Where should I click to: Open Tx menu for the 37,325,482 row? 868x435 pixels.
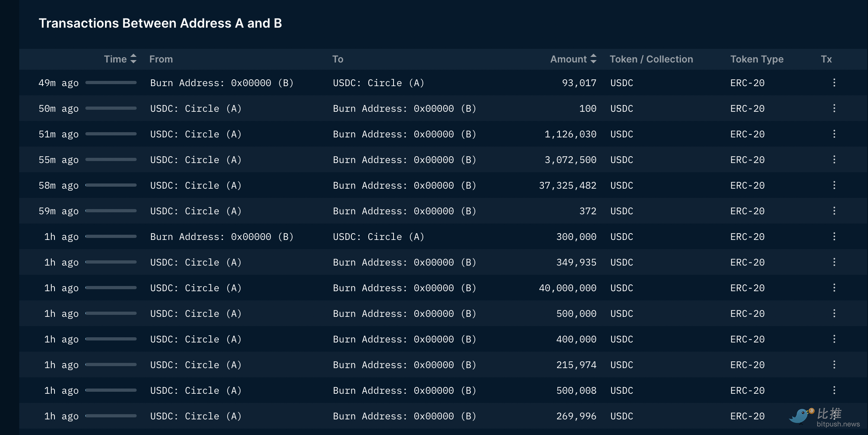point(834,185)
